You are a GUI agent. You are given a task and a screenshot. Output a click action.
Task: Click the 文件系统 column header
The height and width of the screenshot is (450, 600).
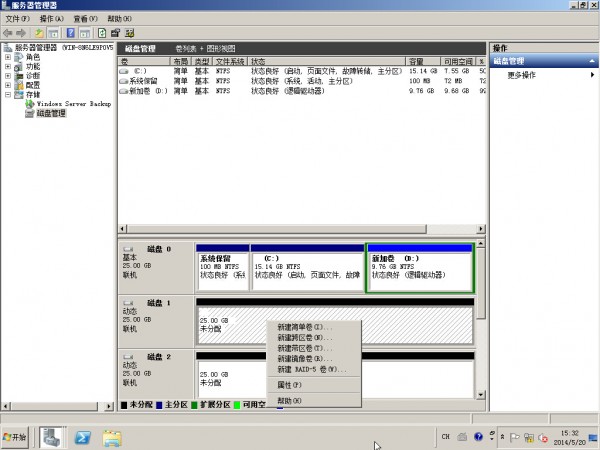click(230, 61)
